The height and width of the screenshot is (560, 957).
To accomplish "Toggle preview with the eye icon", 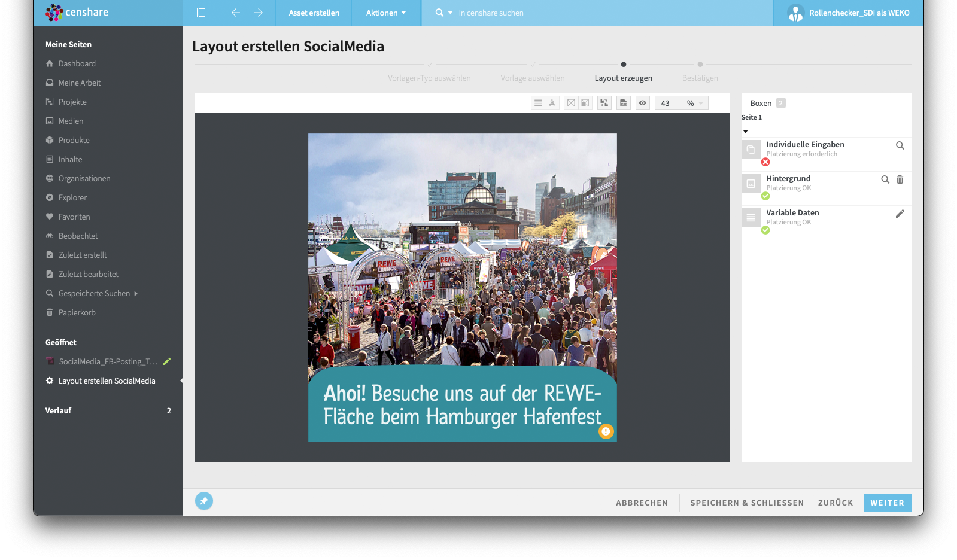I will (643, 103).
